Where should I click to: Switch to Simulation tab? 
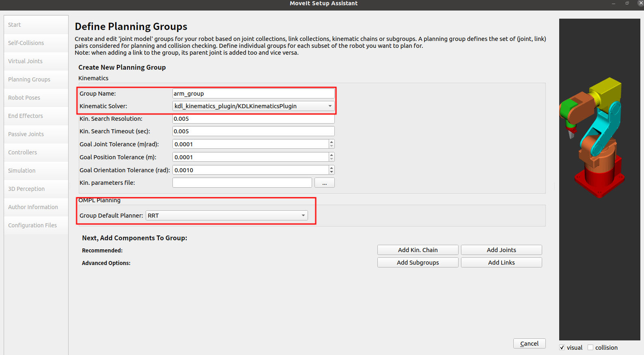point(36,171)
